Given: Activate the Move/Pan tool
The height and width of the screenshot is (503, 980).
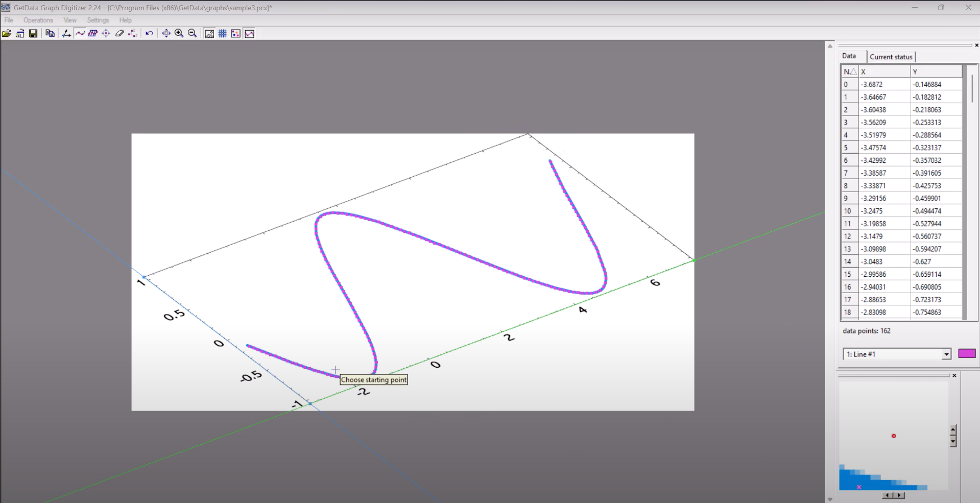Looking at the screenshot, I should 166,33.
